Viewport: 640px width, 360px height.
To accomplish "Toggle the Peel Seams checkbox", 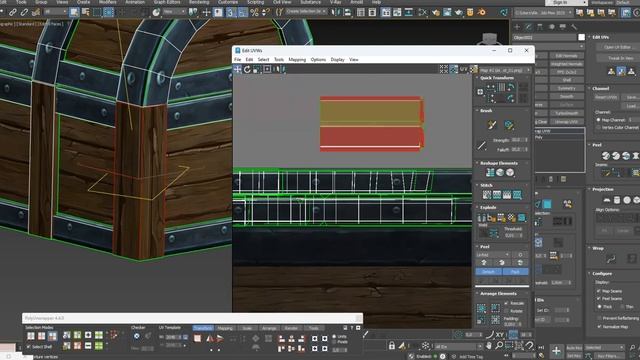I will pos(599,299).
